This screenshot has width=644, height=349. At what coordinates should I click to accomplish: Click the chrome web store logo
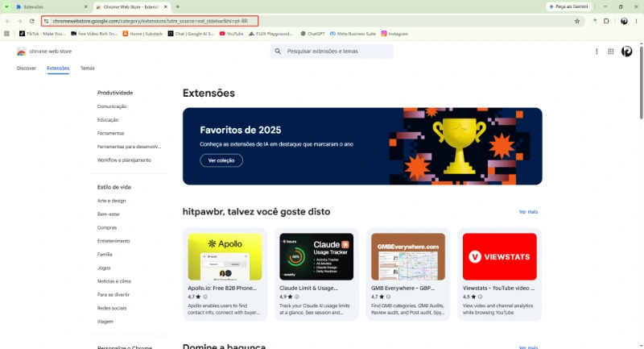click(x=44, y=52)
